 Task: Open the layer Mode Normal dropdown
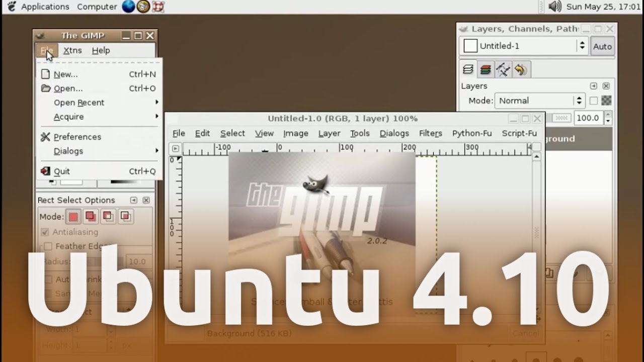pyautogui.click(x=539, y=101)
